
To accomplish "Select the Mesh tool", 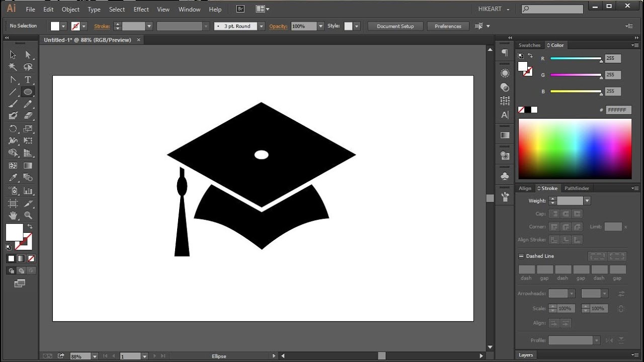I will [13, 165].
